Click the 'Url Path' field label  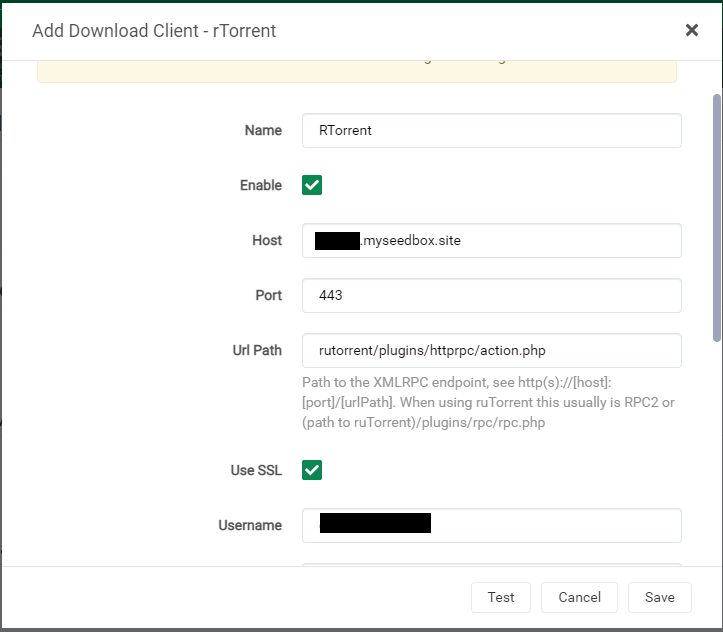pos(257,350)
